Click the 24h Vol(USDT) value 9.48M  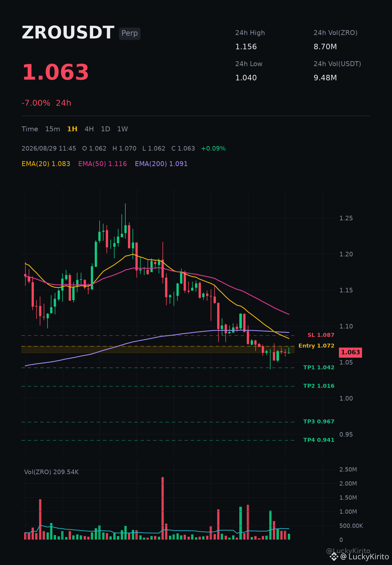click(x=325, y=78)
